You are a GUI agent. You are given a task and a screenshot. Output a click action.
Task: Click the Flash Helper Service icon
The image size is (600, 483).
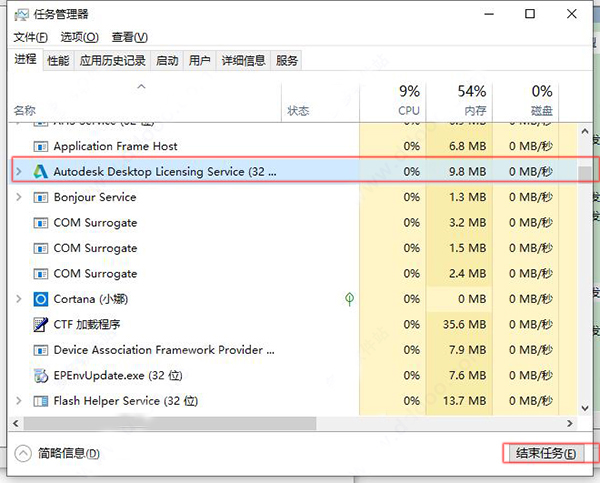pos(41,401)
